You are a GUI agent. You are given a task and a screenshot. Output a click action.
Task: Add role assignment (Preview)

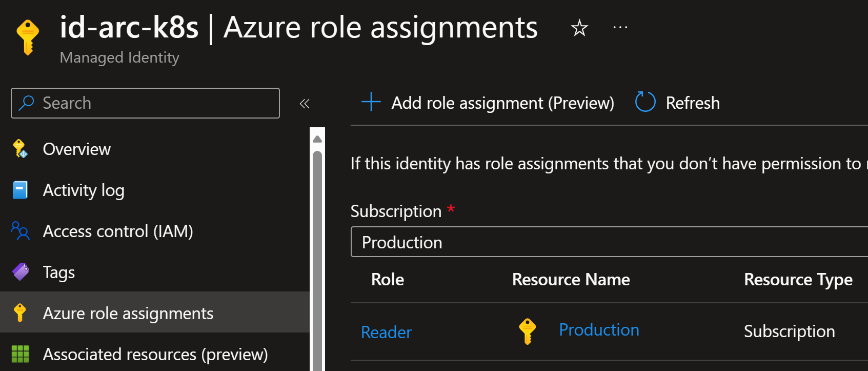488,103
